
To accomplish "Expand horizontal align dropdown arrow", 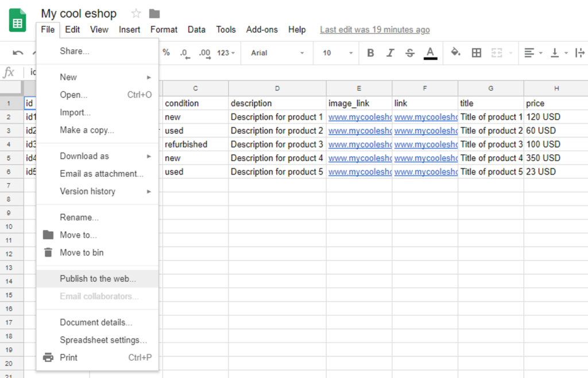I will (540, 53).
